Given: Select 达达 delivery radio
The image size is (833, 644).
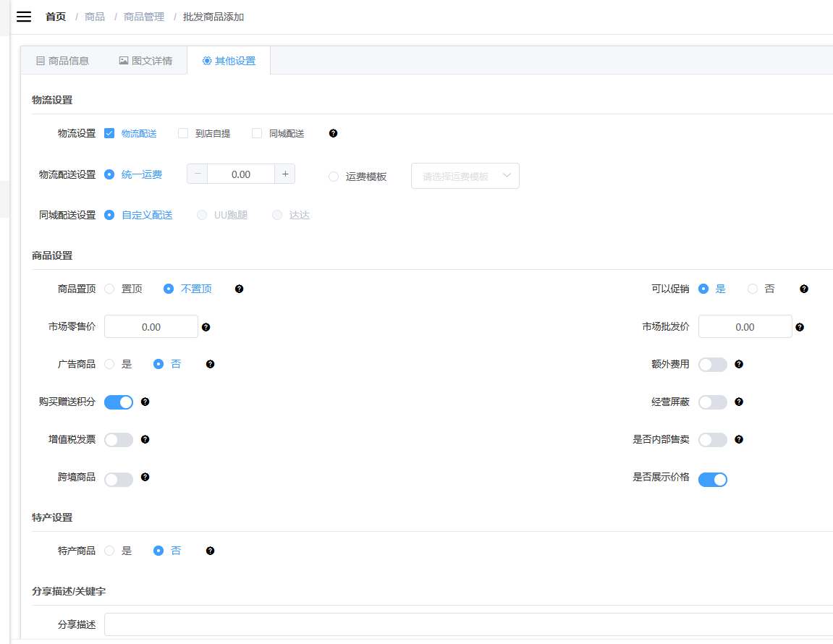Looking at the screenshot, I should pos(277,215).
